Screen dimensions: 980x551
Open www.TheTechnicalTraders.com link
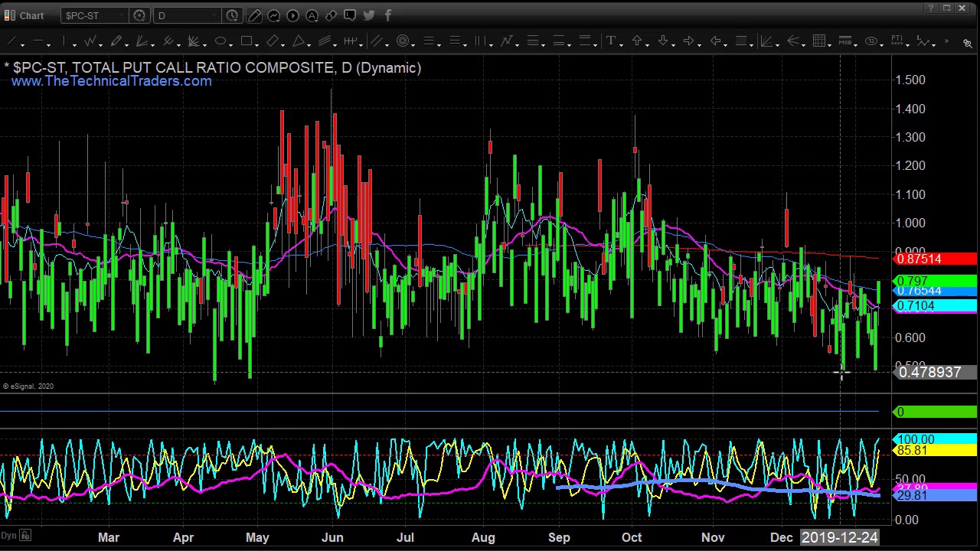[x=111, y=81]
